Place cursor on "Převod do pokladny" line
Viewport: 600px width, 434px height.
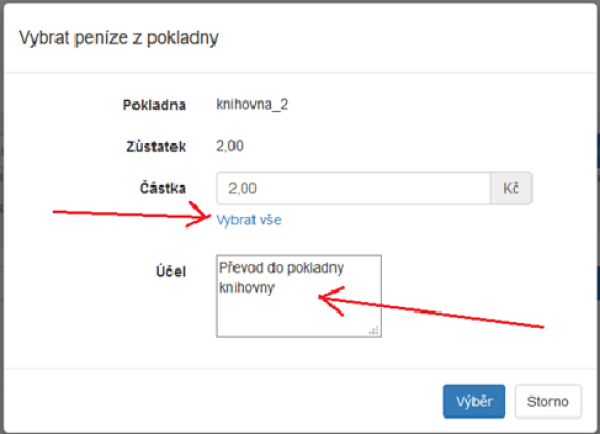[x=281, y=268]
